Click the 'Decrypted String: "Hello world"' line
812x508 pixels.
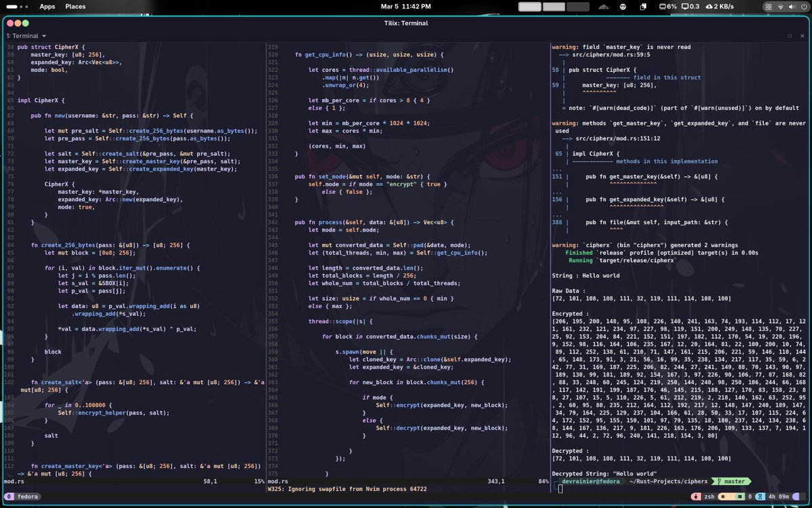pyautogui.click(x=604, y=473)
